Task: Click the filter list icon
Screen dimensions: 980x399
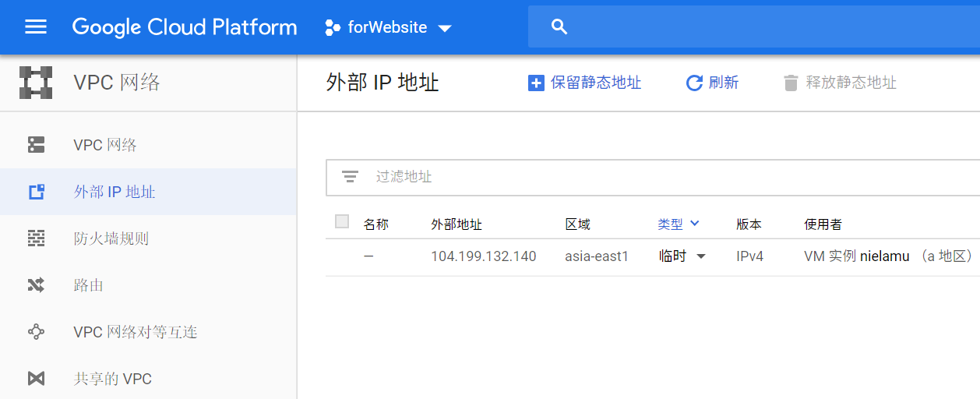Action: pos(350,177)
